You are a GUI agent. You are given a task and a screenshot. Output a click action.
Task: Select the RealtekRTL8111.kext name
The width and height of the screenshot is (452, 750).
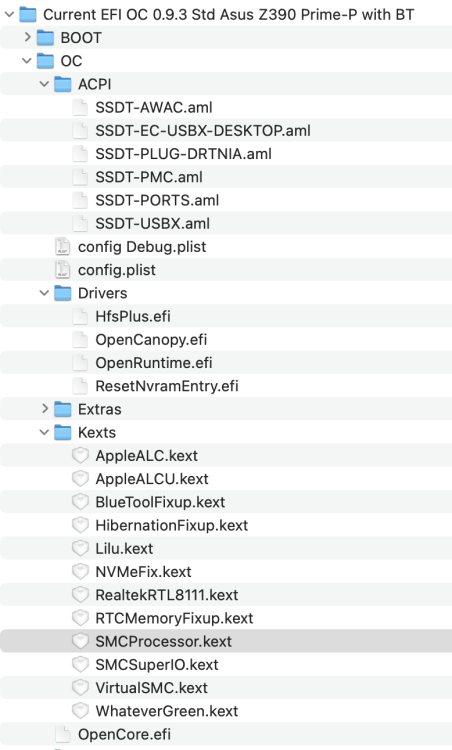point(167,595)
